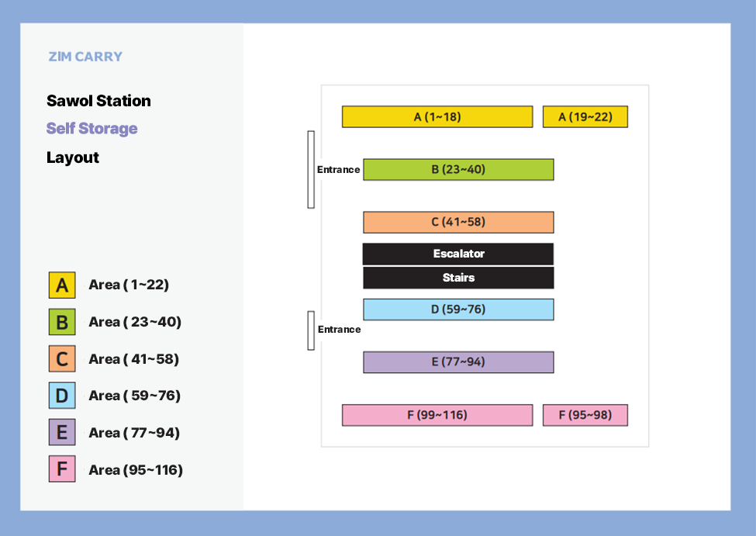Image resolution: width=756 pixels, height=536 pixels.
Task: Click the legend text Area ( 41~58)
Action: point(134,359)
